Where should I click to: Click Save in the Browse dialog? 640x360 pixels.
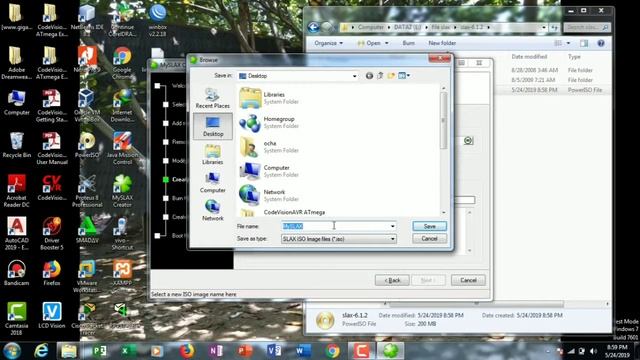point(429,226)
